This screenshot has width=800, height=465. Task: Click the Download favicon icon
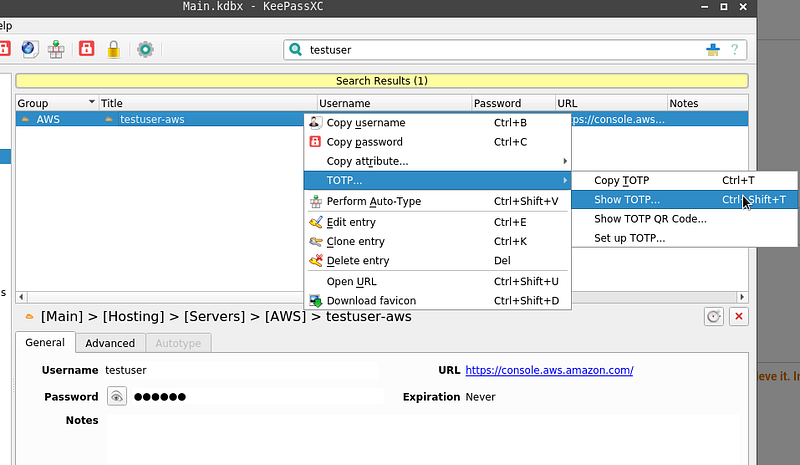(316, 301)
